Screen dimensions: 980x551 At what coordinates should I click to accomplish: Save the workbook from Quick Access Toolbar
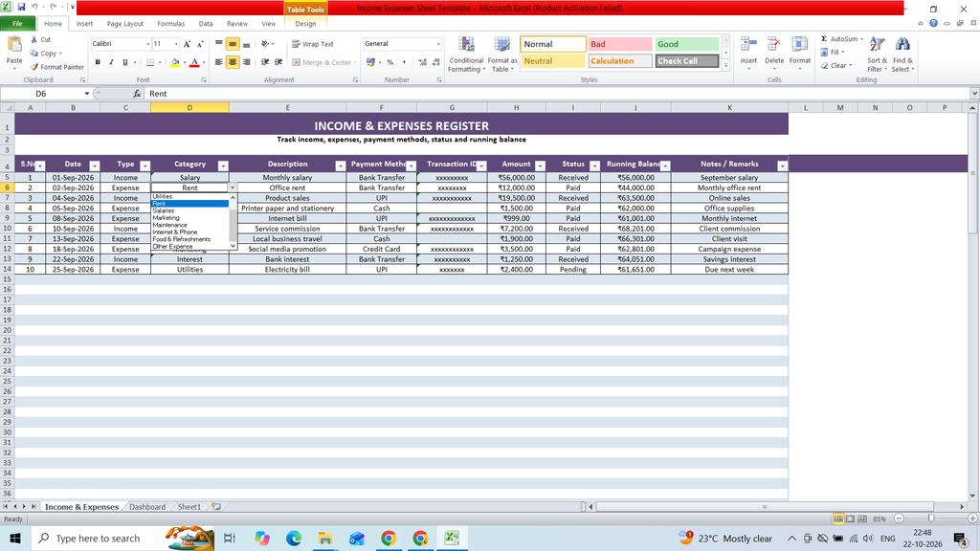click(21, 7)
